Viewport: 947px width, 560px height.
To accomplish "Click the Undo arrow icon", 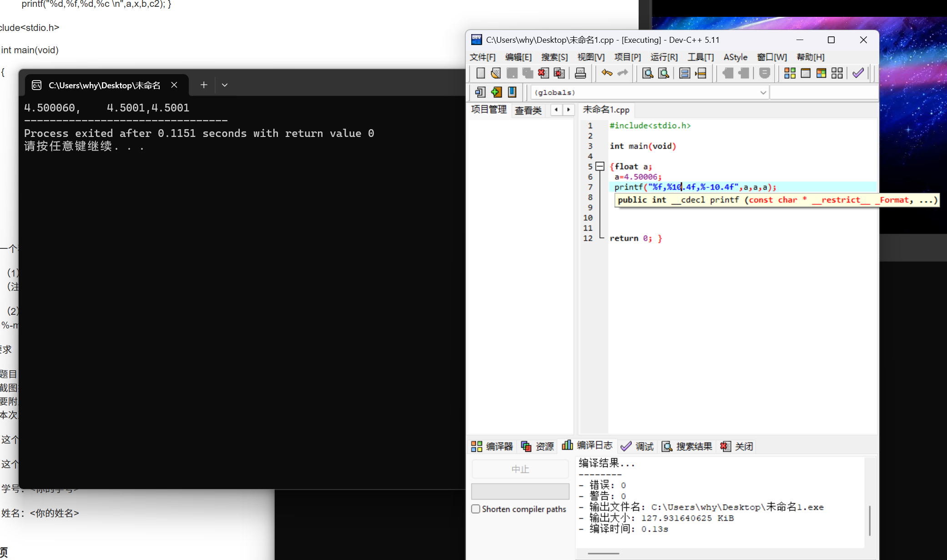I will click(x=607, y=73).
